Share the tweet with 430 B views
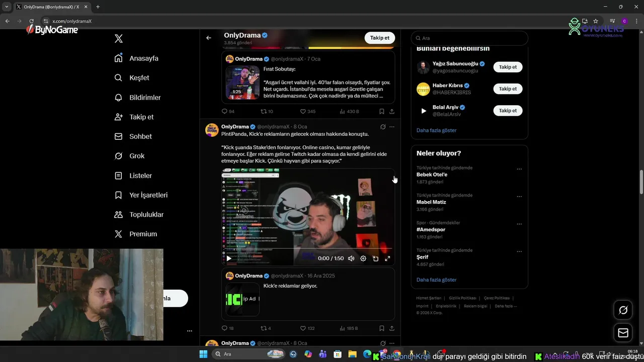Image resolution: width=644 pixels, height=362 pixels. pos(391,111)
